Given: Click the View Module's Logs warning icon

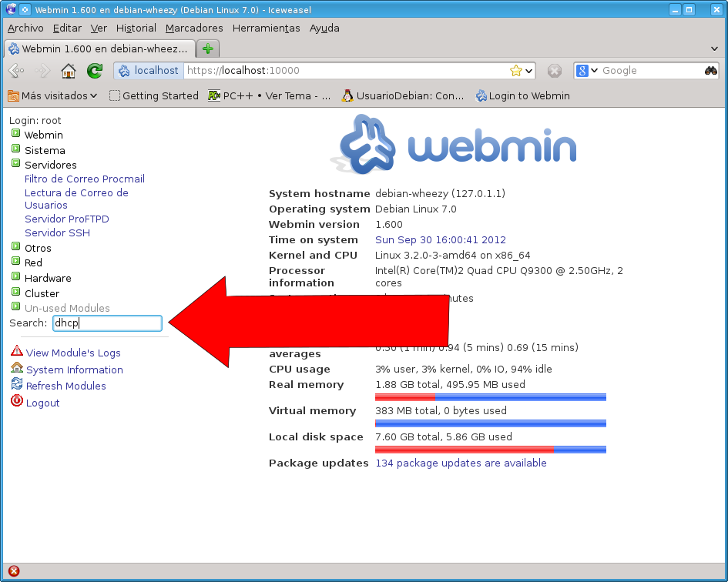Looking at the screenshot, I should [17, 350].
